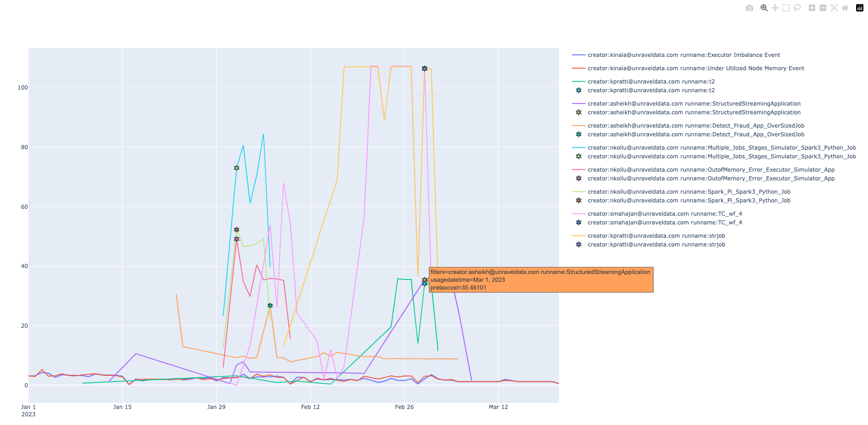Click the '80' y-axis tick label
Screen dimensions: 868x425
[x=24, y=147]
